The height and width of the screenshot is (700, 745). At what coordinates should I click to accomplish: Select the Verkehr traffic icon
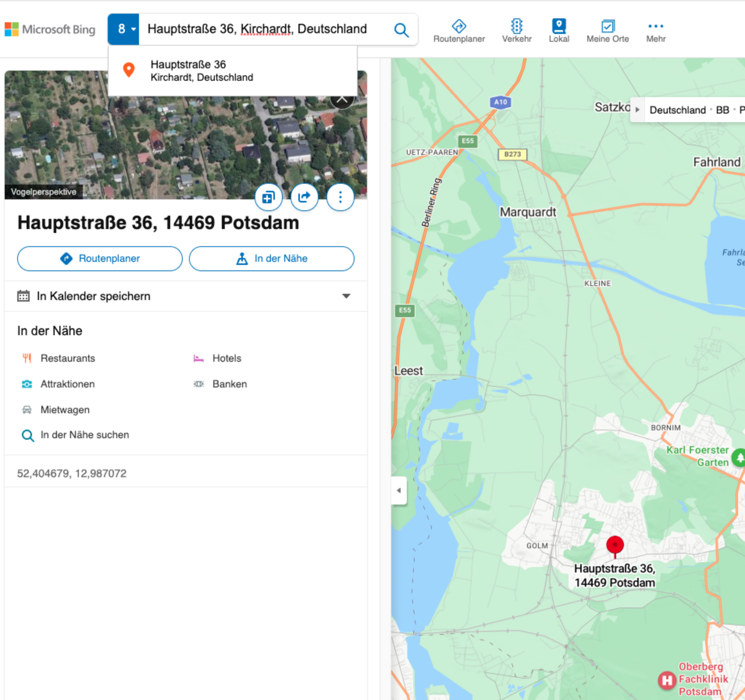pos(516,29)
